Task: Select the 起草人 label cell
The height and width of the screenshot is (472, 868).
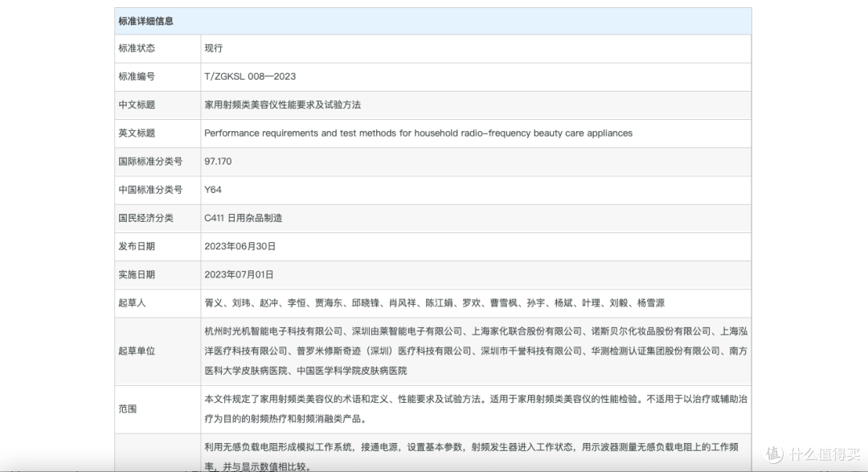Action: pyautogui.click(x=158, y=303)
